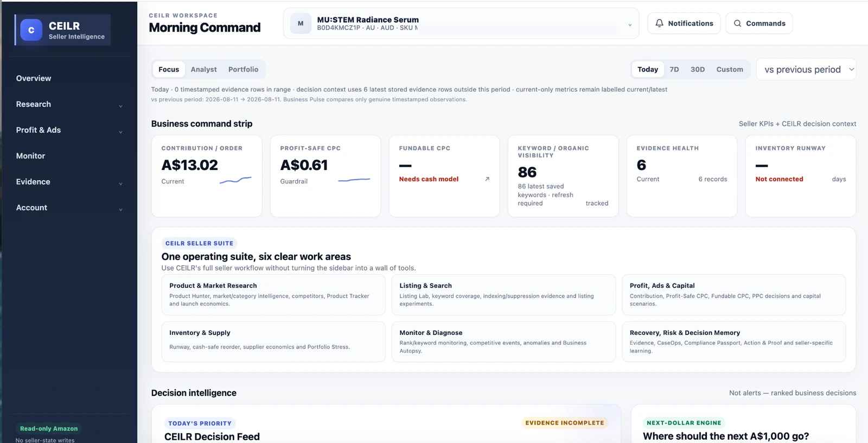This screenshot has width=868, height=443.
Task: Click the EVIDENCE INCOMPLETE badge
Action: click(564, 423)
